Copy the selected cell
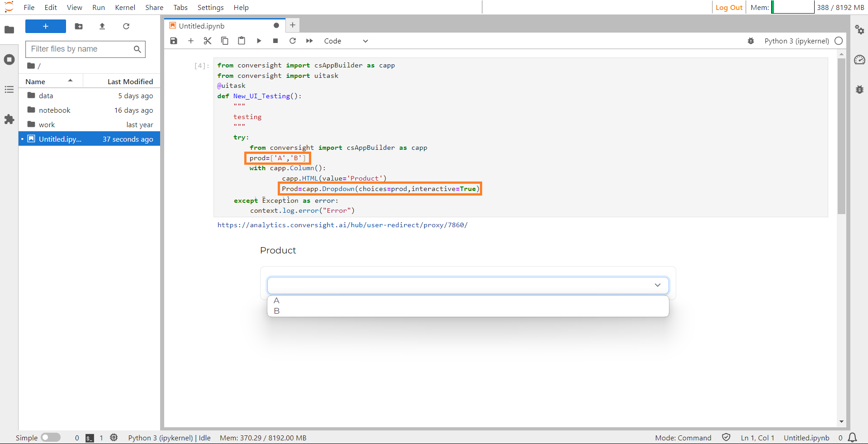The image size is (868, 444). pos(225,41)
